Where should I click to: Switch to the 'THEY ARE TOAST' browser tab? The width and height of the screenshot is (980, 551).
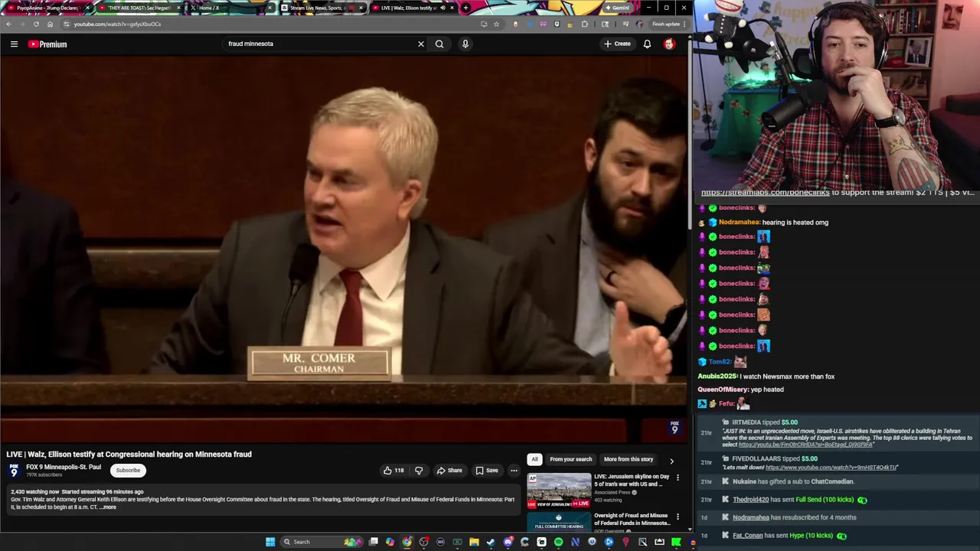138,8
